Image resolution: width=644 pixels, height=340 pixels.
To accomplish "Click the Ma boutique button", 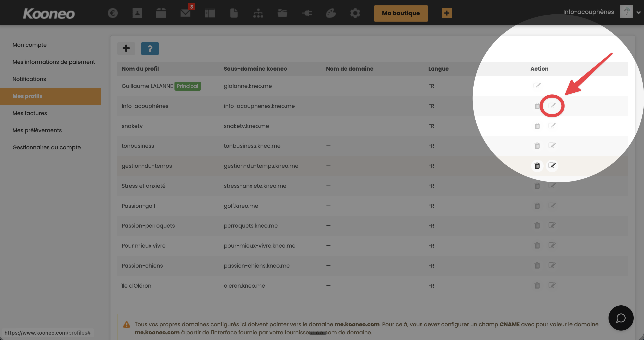I will tap(401, 13).
